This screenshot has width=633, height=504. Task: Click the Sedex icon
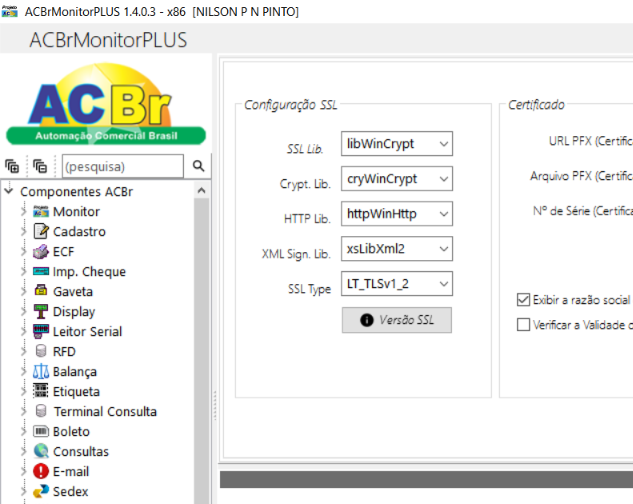pyautogui.click(x=41, y=491)
